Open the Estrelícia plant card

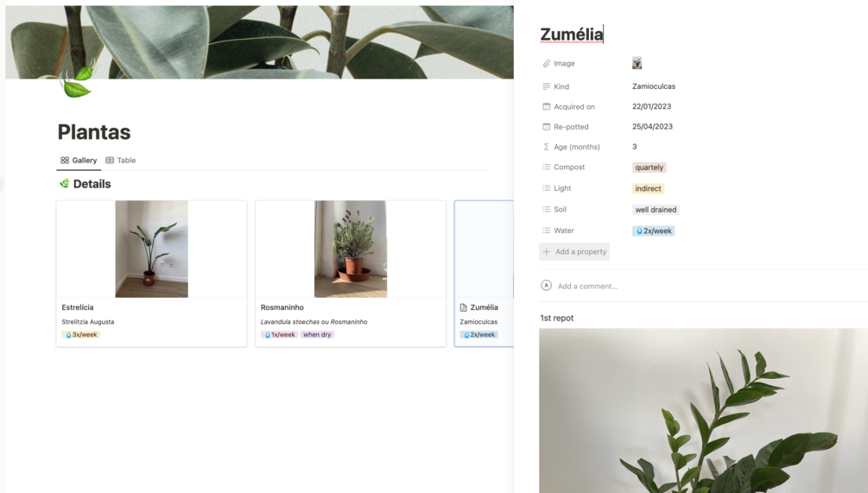[x=152, y=274]
